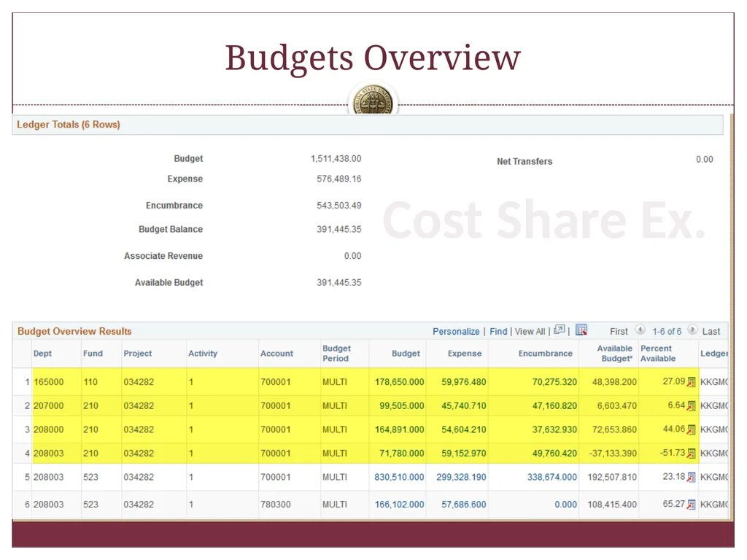
Task: Open budget amount 830,510.000 link
Action: (x=399, y=477)
